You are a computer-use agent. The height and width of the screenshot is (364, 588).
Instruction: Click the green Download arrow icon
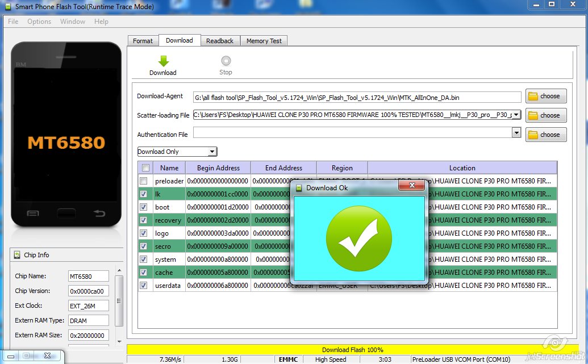tap(163, 61)
